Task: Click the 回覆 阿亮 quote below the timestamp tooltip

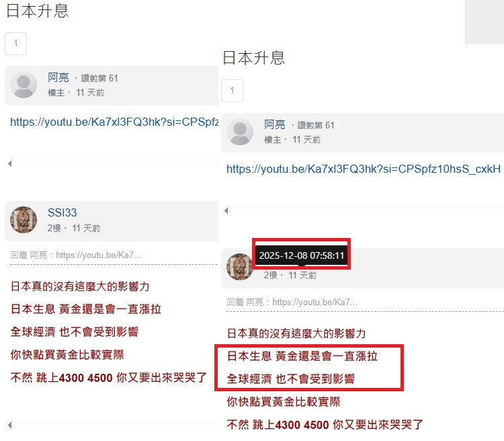Action: [x=292, y=303]
